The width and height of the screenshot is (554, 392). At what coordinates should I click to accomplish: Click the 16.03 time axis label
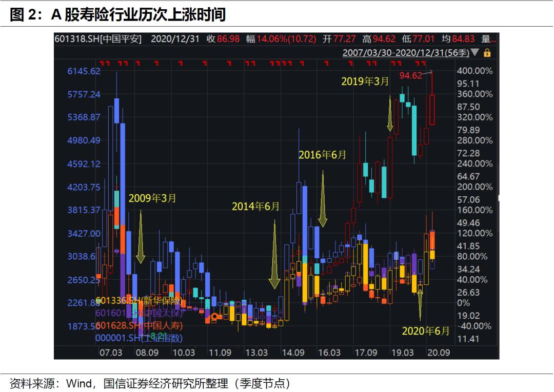(329, 353)
